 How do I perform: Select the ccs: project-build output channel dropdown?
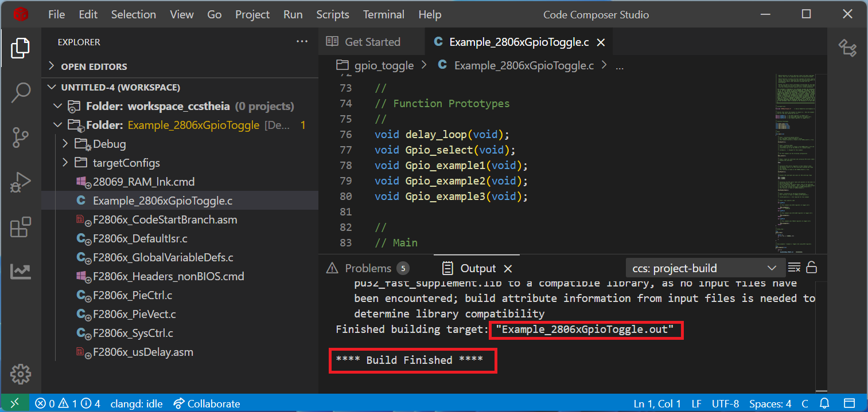[x=704, y=268]
